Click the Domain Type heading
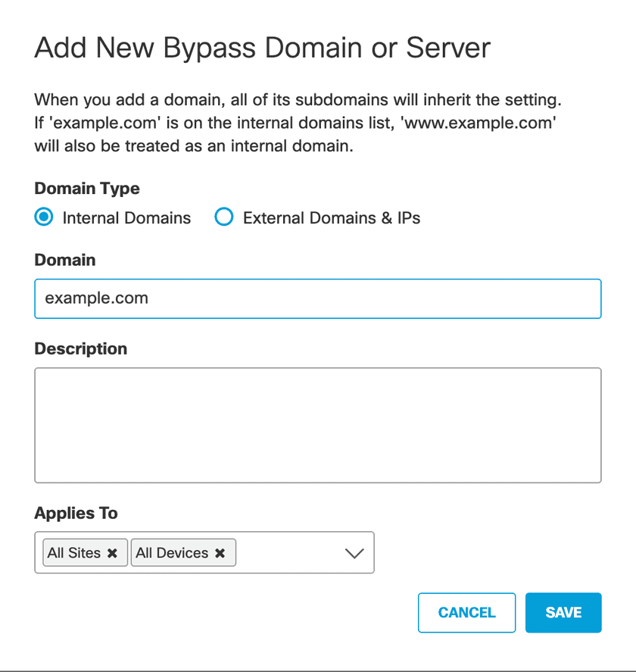636x672 pixels. 87,189
